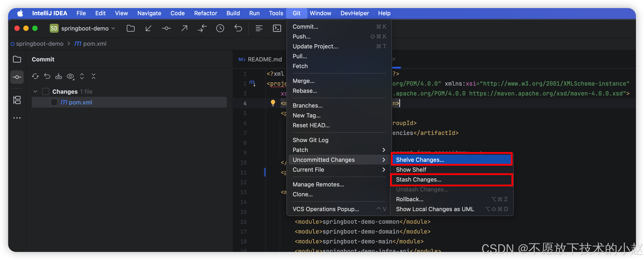Click Collapse All icon in Commit panel
The width and height of the screenshot is (644, 260).
point(94,76)
